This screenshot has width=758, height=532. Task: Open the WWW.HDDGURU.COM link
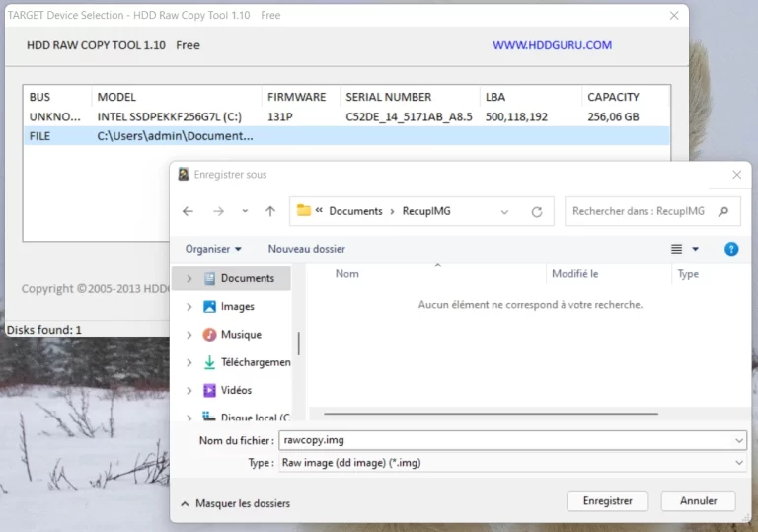[552, 45]
